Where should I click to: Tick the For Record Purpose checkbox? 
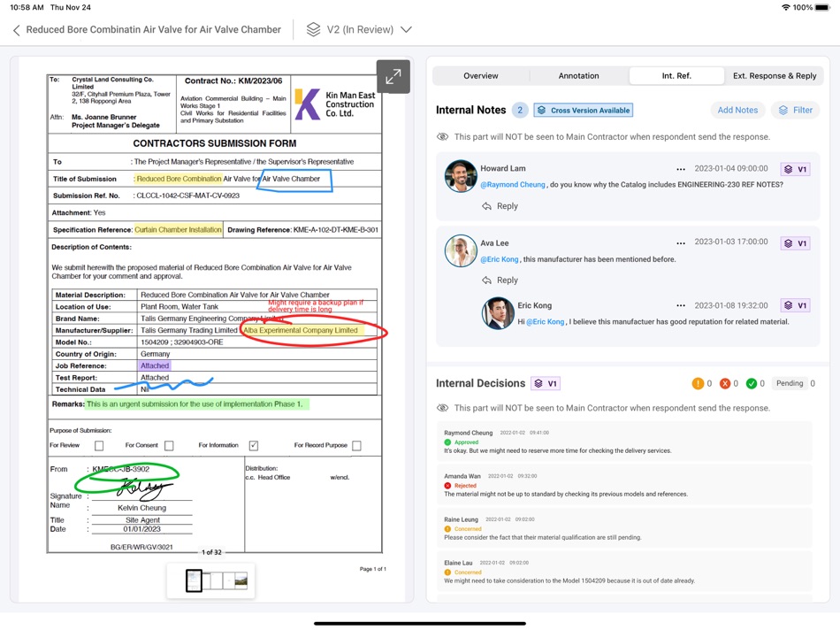(x=357, y=446)
